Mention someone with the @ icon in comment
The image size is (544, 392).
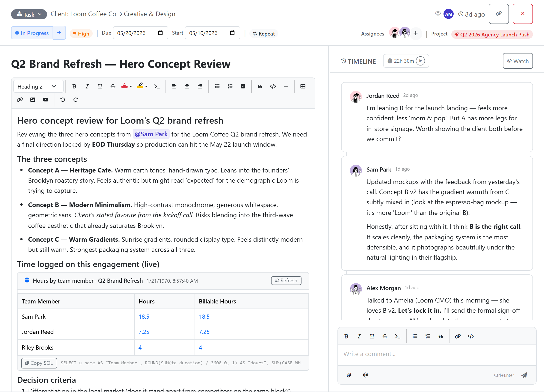[365, 375]
